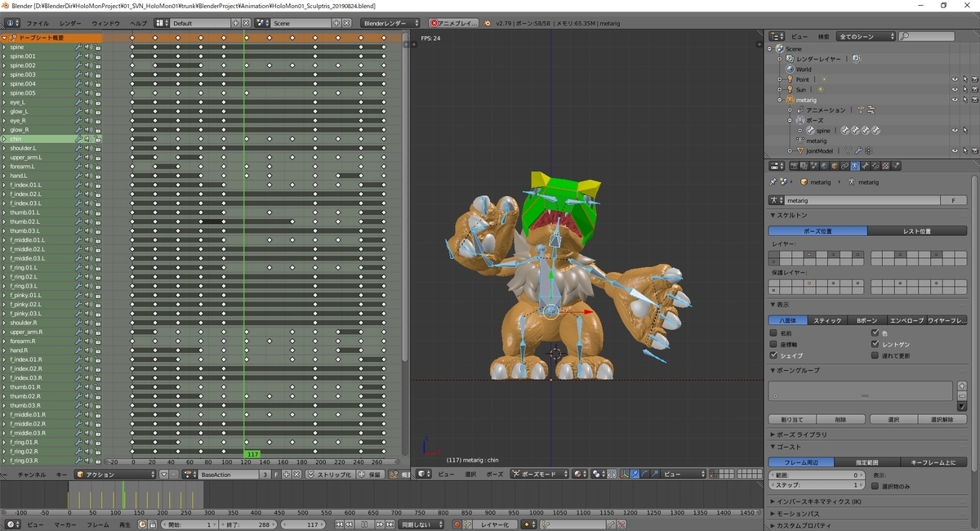Open the ヘルプ menu

pyautogui.click(x=139, y=23)
